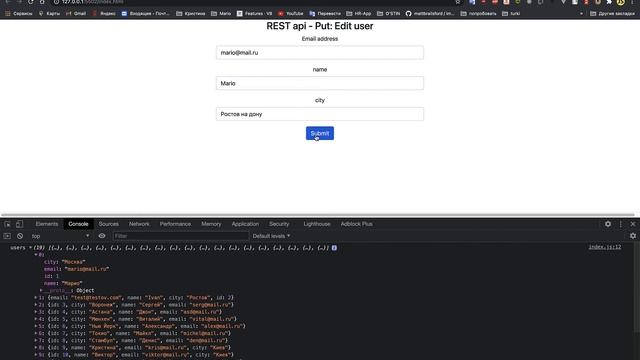640x360 pixels.
Task: Open the YouTube bookmark
Action: click(291, 13)
